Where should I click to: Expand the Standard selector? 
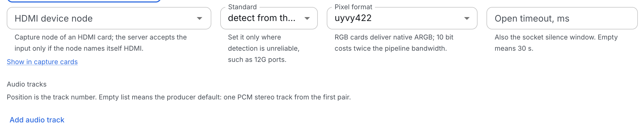click(269, 18)
